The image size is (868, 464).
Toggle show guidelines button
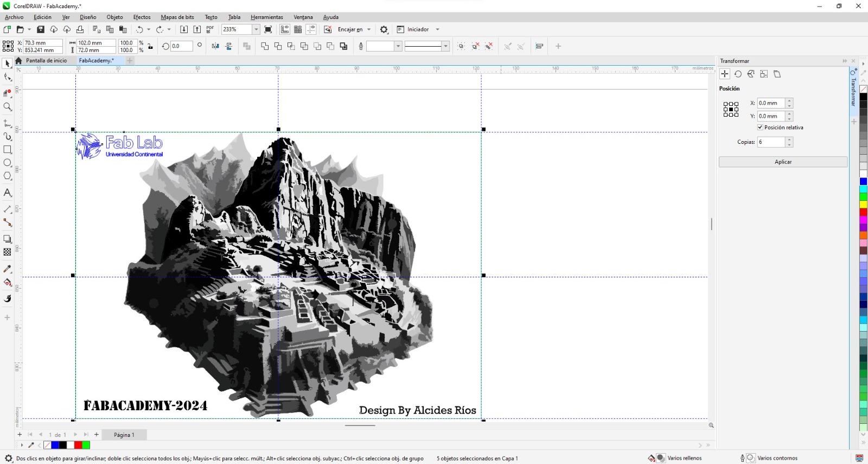311,29
